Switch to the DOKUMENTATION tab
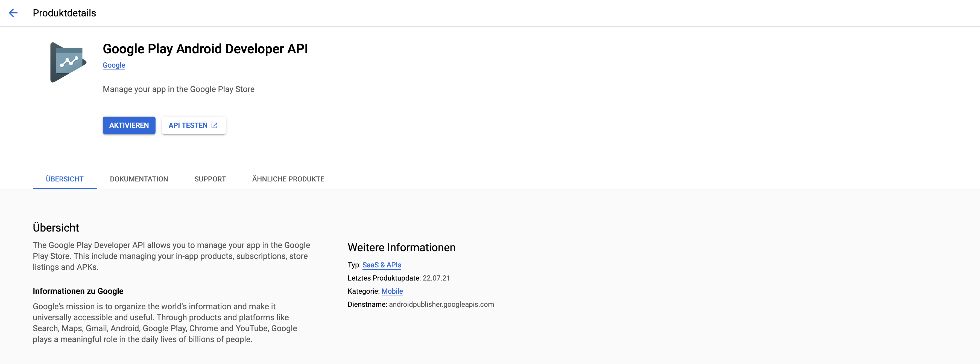Image resolution: width=980 pixels, height=364 pixels. coord(139,179)
